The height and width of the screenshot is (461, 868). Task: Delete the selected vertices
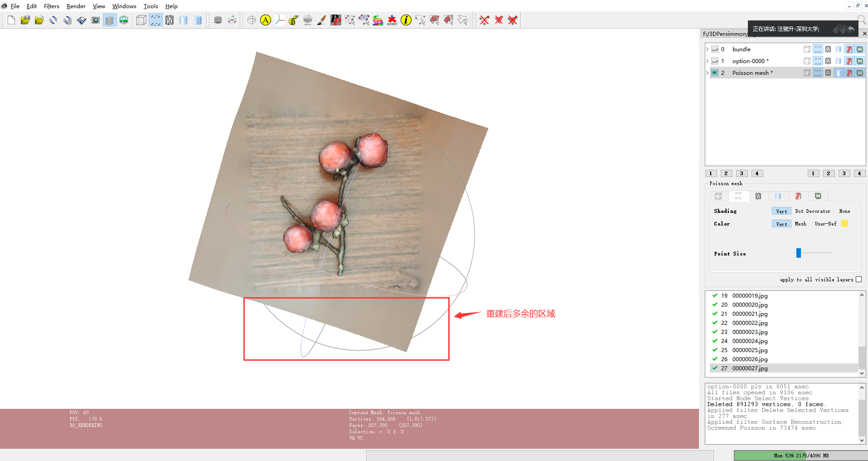485,20
